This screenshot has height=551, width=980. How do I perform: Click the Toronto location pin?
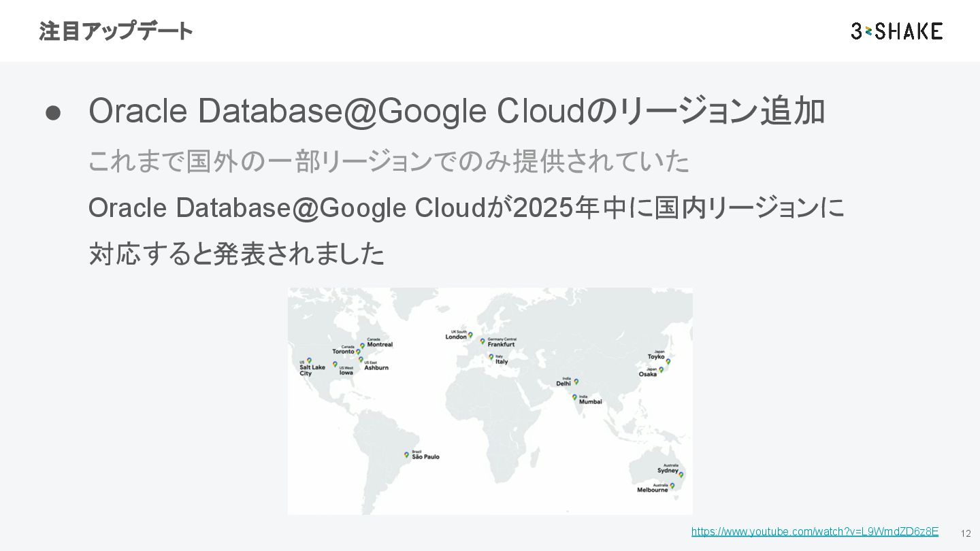click(358, 352)
